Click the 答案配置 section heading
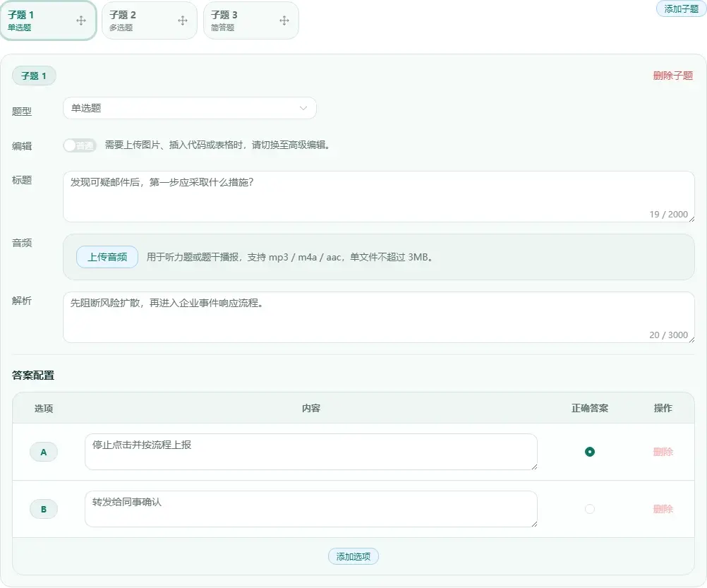 [33, 375]
